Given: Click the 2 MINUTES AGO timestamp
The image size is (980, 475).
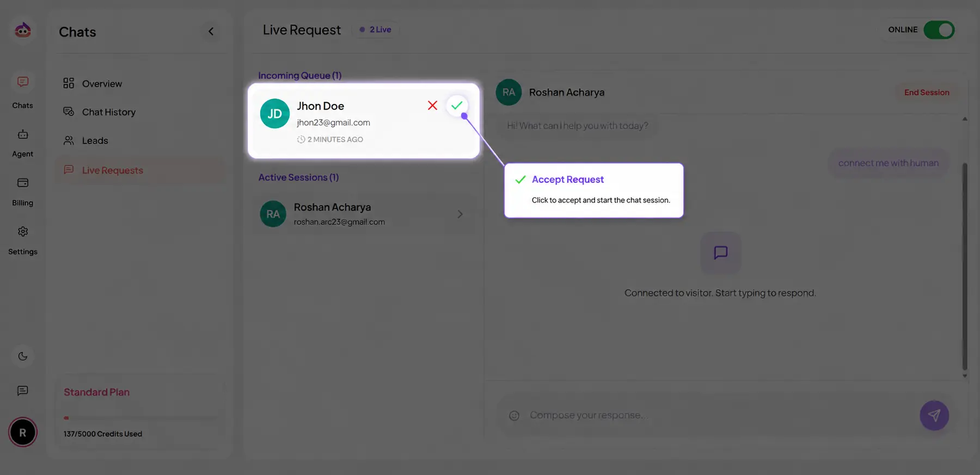Looking at the screenshot, I should click(x=330, y=140).
